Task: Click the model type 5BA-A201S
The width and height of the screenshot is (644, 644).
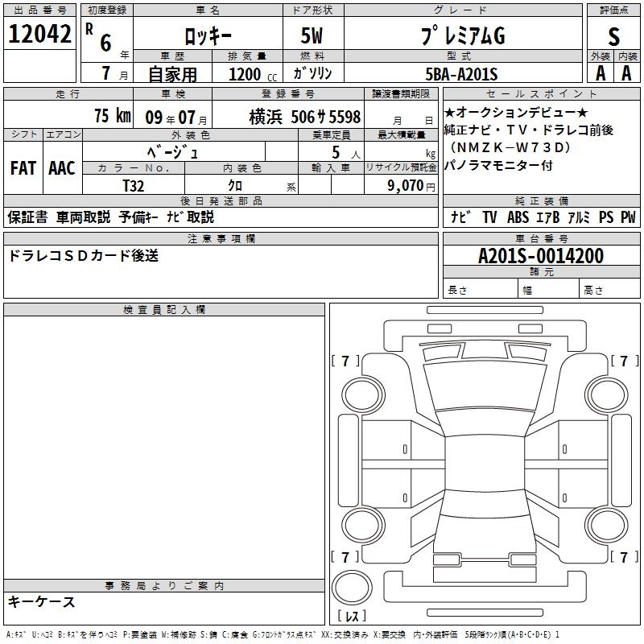Action: [x=461, y=74]
